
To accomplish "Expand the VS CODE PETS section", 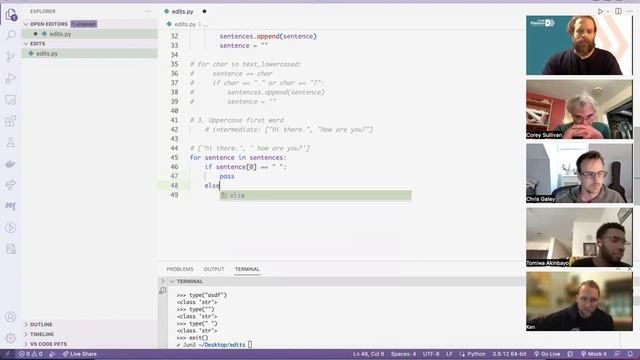I will 90,344.
